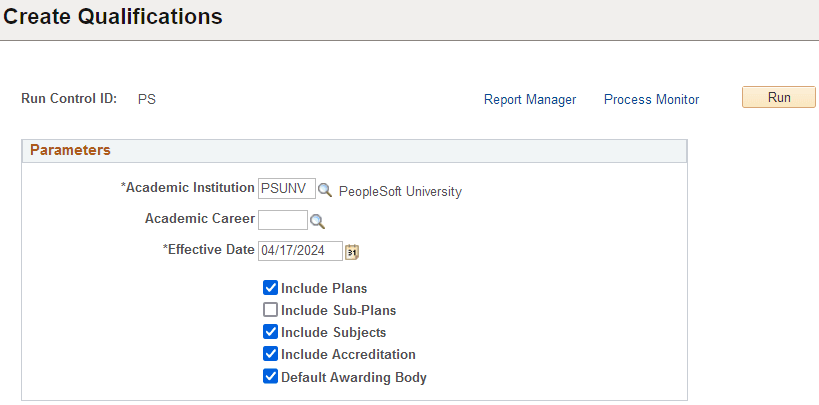Toggle the Default Awarding Body checkbox
Viewport: 819px width, 405px height.
270,377
